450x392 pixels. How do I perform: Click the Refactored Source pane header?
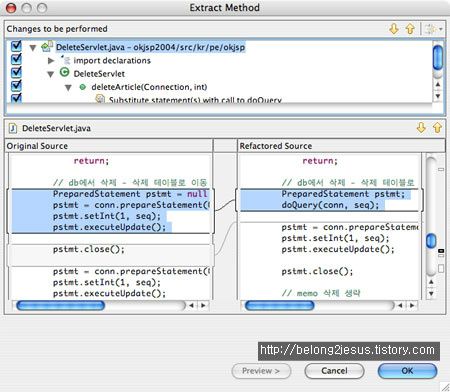click(x=341, y=146)
